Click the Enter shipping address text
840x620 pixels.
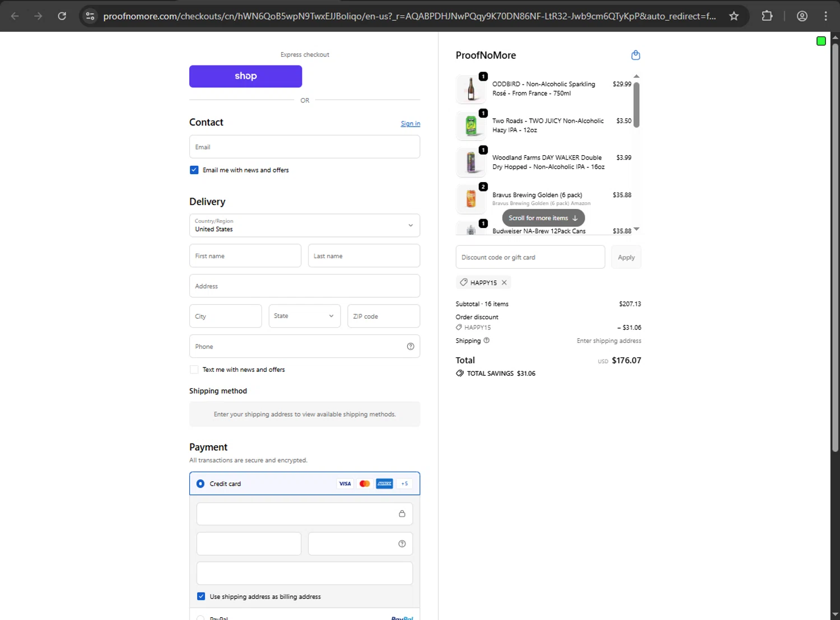(609, 341)
